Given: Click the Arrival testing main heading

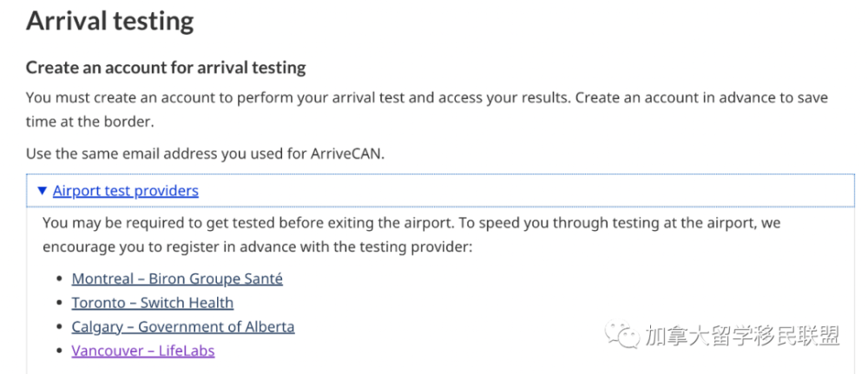Looking at the screenshot, I should [110, 22].
